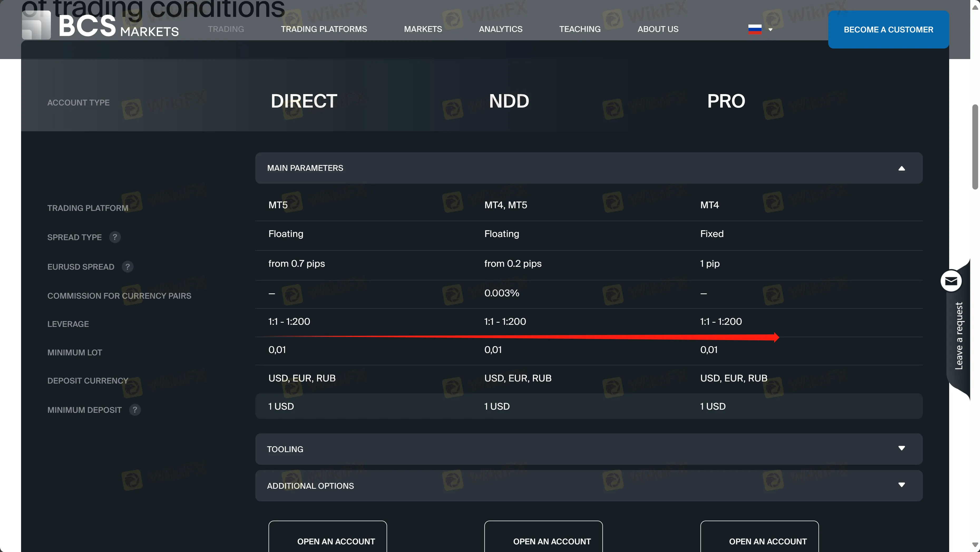Open the Trading Platforms menu
Screen dimensions: 980x552
coord(324,29)
